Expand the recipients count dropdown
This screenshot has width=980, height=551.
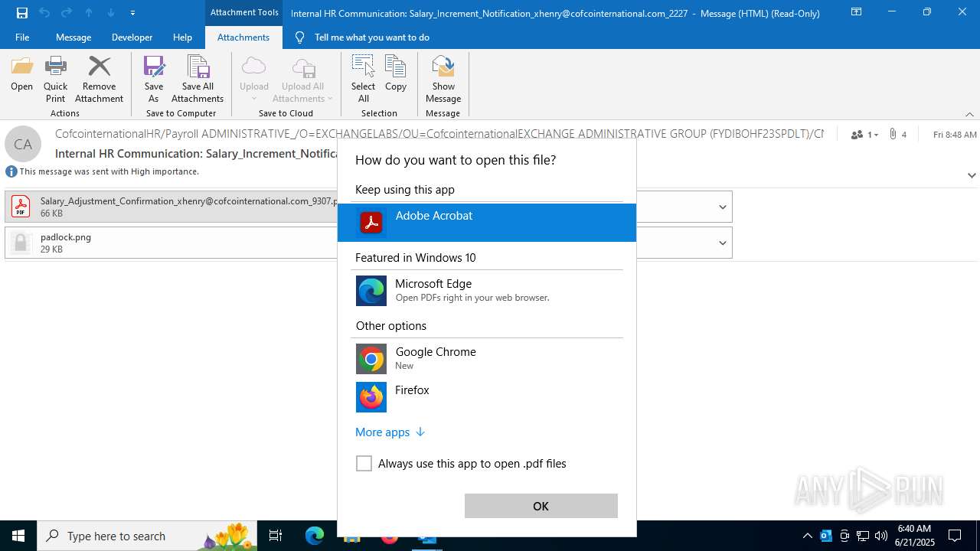[864, 134]
